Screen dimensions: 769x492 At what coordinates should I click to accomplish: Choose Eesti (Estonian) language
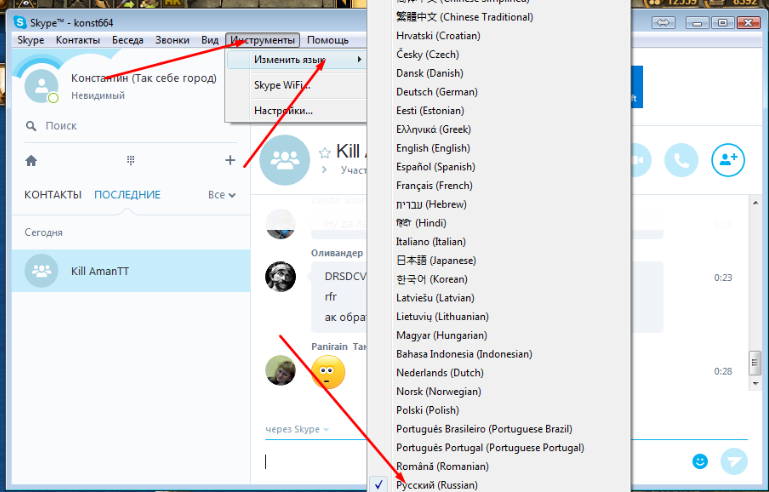[430, 111]
